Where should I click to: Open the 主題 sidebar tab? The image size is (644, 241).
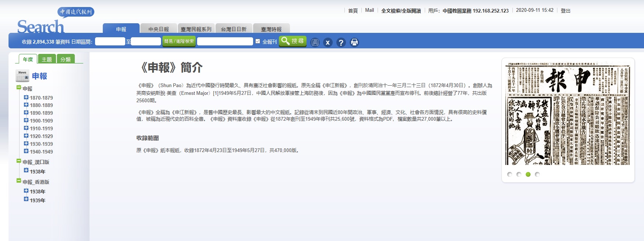pyautogui.click(x=47, y=59)
